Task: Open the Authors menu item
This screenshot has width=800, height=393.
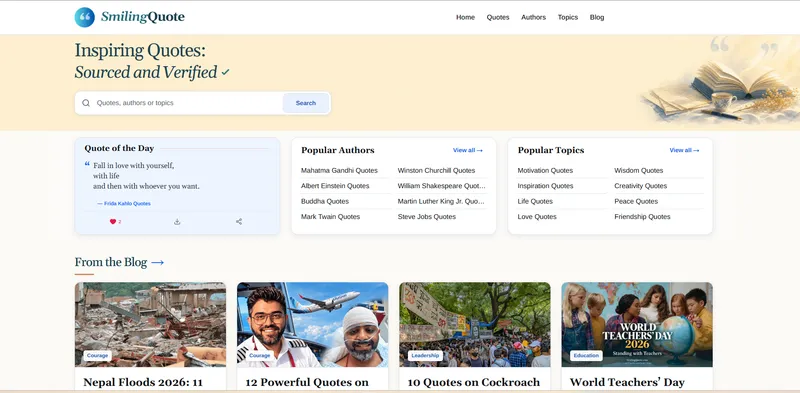Action: coord(533,17)
